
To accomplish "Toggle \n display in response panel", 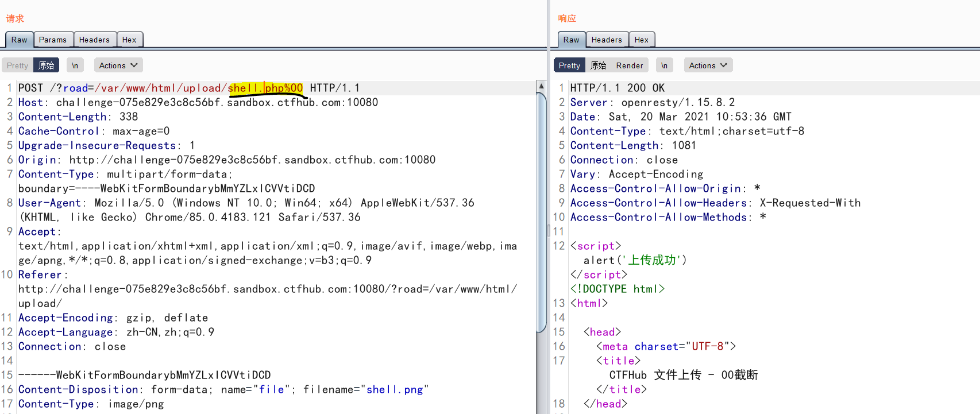I will pyautogui.click(x=665, y=65).
